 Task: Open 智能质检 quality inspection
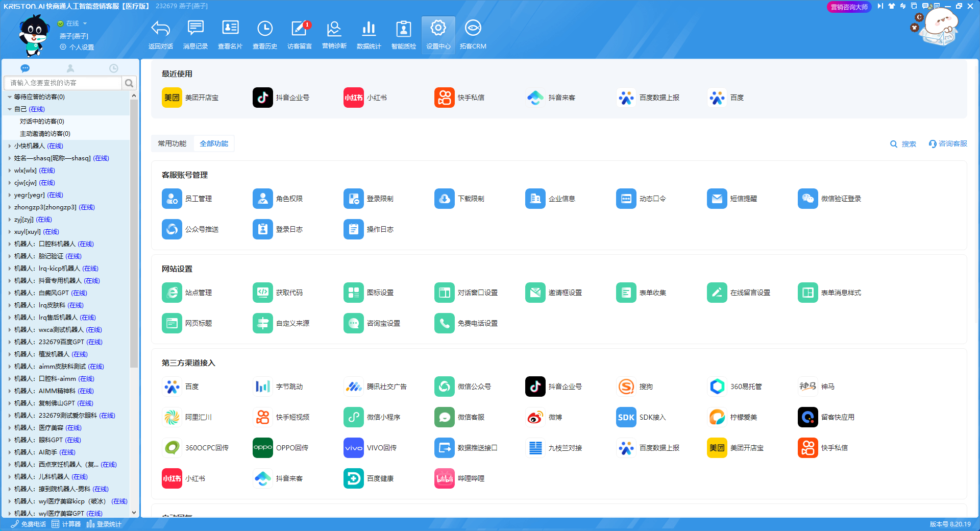pos(404,35)
